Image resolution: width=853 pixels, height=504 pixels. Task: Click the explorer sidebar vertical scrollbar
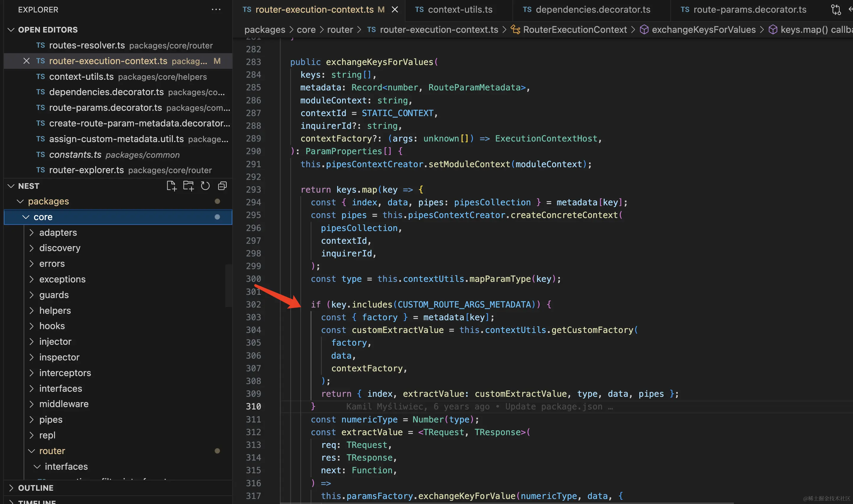228,285
